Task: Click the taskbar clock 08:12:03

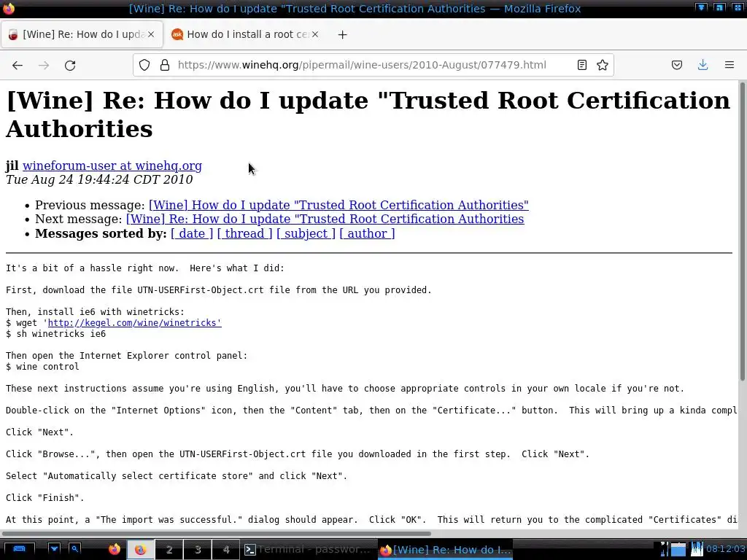Action: (x=726, y=549)
